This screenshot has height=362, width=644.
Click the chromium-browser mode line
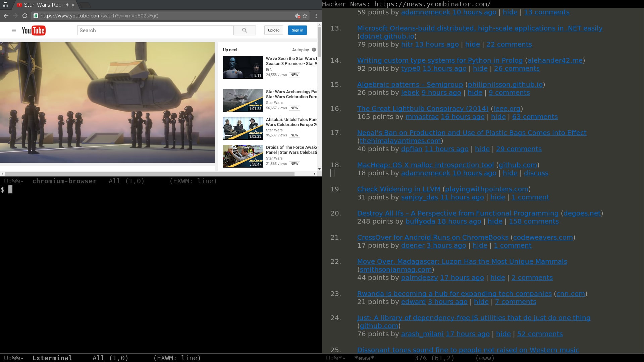(161, 181)
